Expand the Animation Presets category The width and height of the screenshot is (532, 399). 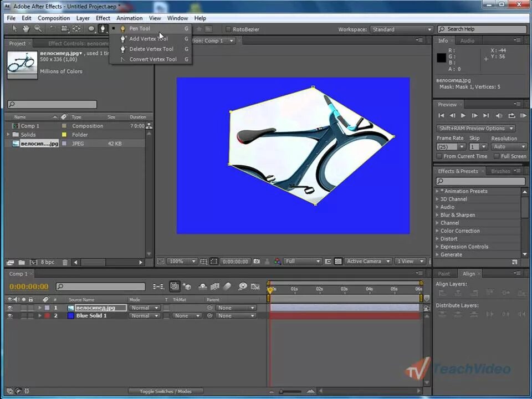tap(437, 191)
